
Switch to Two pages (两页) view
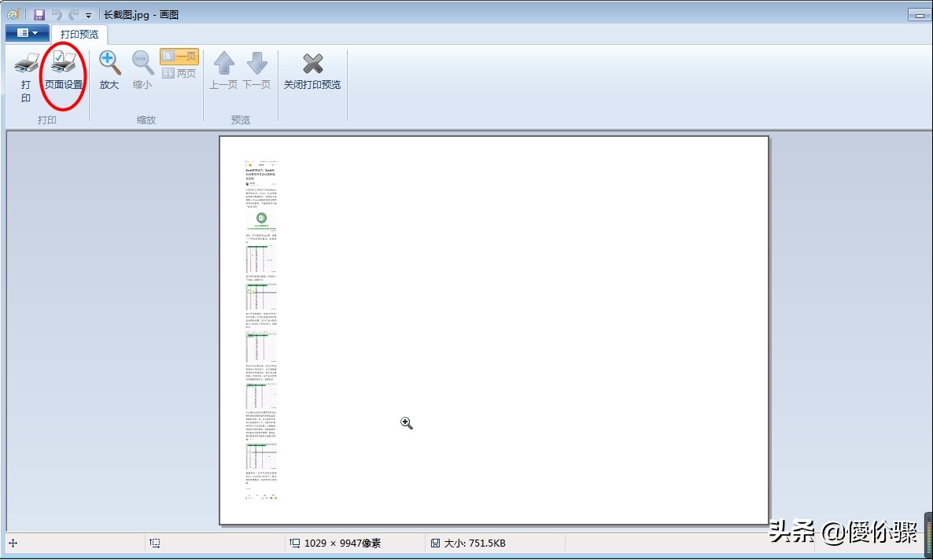tap(179, 73)
